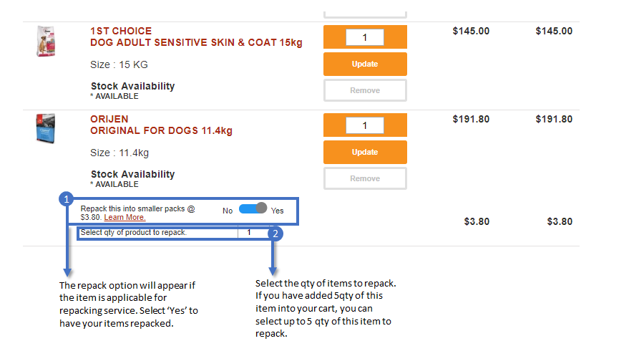
Task: Click the blue numbered circle 2 marker
Action: click(x=275, y=234)
